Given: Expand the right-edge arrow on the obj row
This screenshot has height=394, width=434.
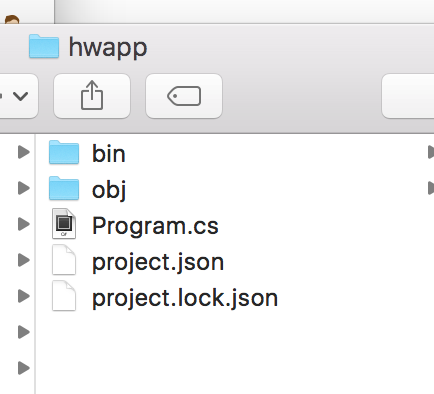Looking at the screenshot, I should point(431,188).
